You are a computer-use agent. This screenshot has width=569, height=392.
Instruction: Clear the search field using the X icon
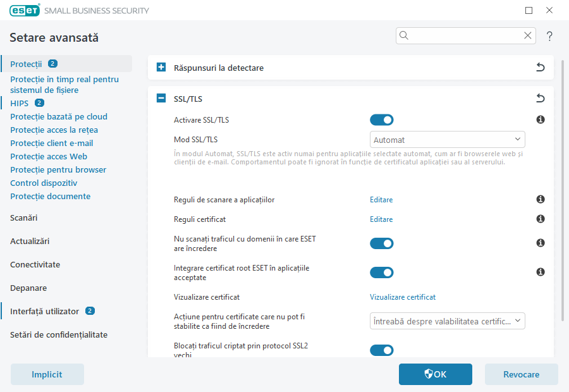pyautogui.click(x=528, y=35)
